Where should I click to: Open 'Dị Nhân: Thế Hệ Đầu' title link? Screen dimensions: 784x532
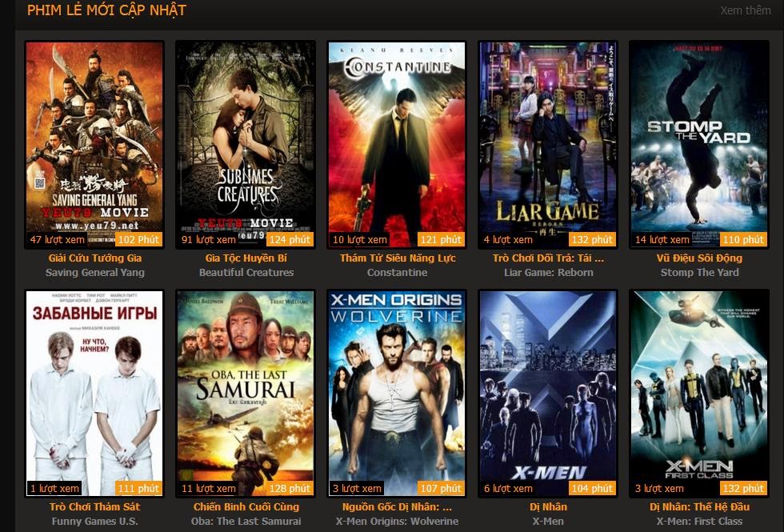coord(699,506)
